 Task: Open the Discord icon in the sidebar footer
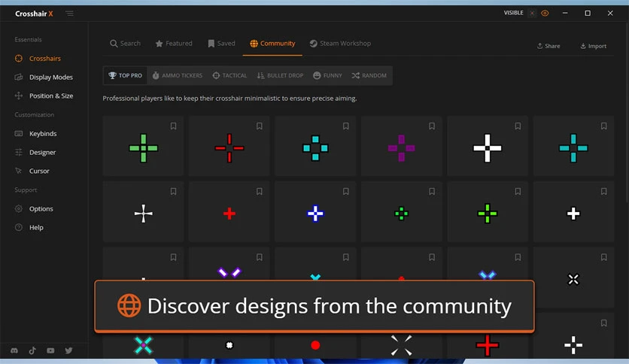tap(14, 350)
